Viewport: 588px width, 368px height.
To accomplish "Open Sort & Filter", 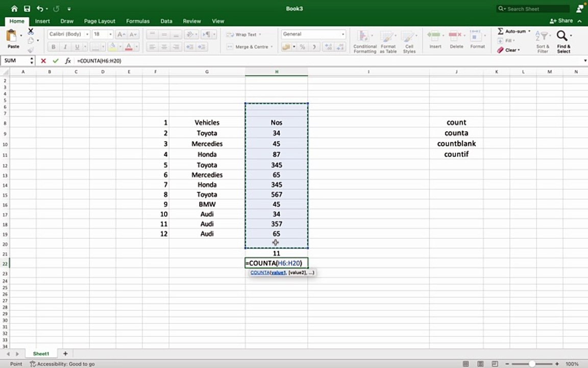I will (x=543, y=42).
